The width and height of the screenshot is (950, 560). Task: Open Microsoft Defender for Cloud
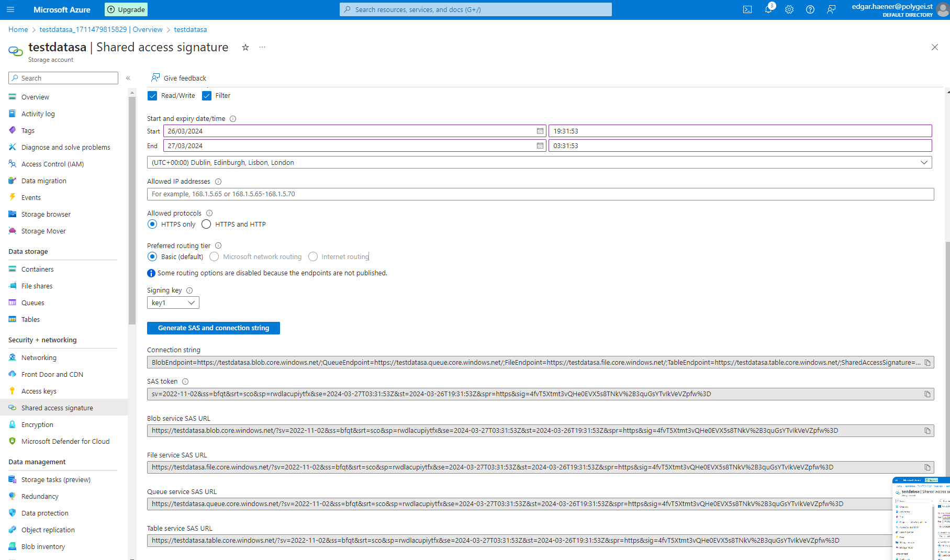[65, 441]
